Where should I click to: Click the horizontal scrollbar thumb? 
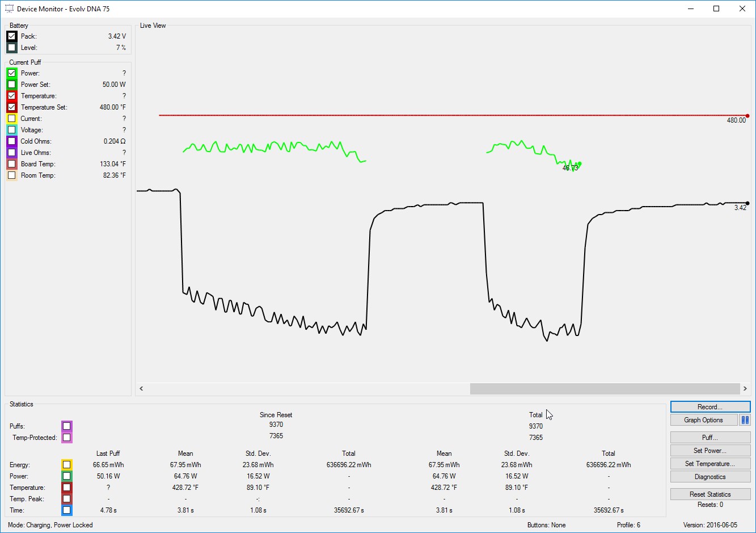click(x=605, y=389)
